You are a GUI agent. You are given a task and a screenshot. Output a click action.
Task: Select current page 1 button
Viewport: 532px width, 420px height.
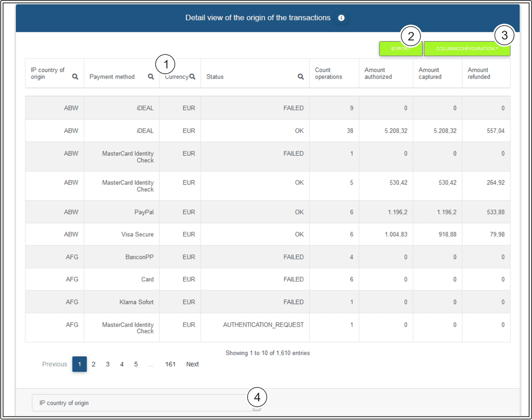click(79, 364)
